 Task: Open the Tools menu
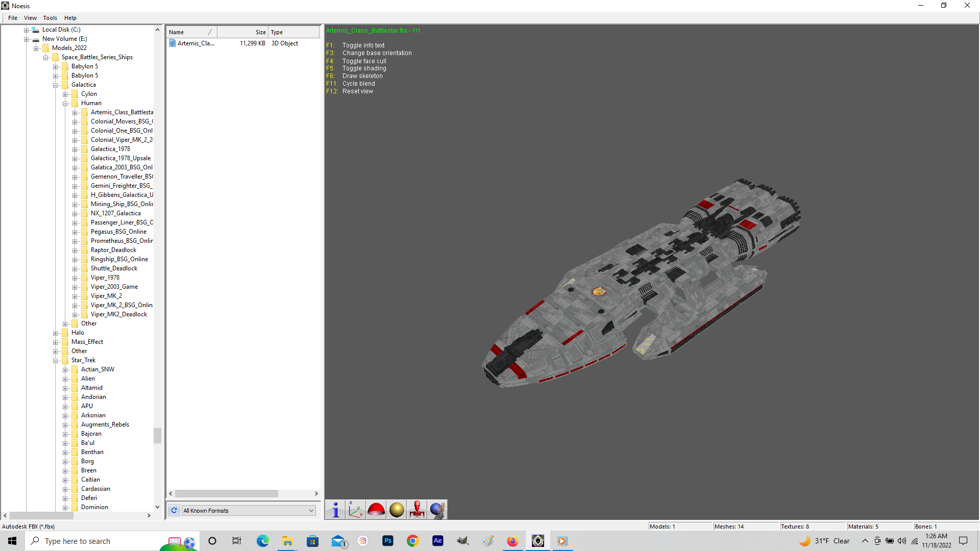(x=50, y=18)
